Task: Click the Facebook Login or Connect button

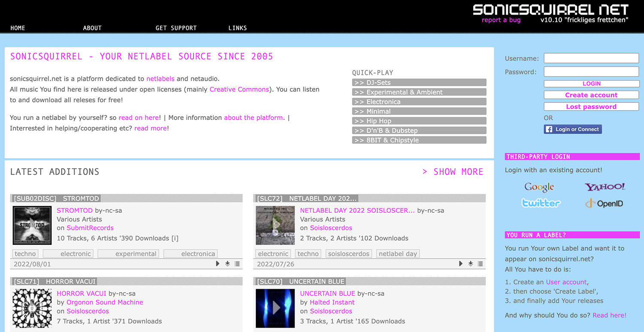Action: point(573,129)
